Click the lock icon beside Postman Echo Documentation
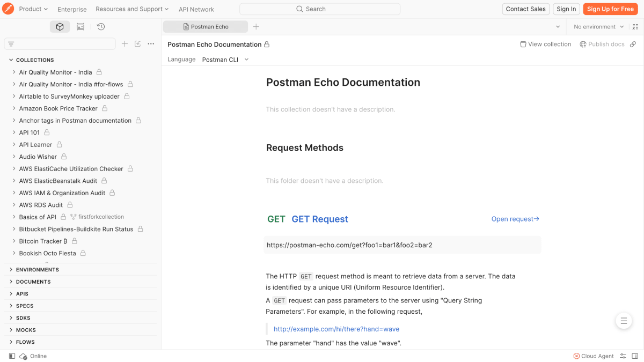This screenshot has width=644, height=362. pyautogui.click(x=267, y=45)
